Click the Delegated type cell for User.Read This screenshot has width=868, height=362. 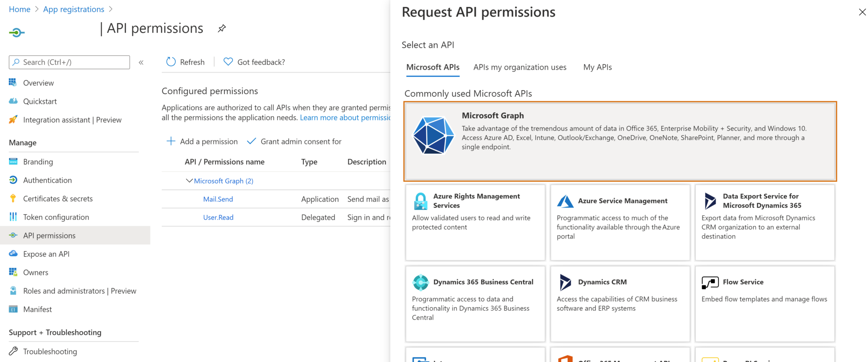pyautogui.click(x=318, y=217)
